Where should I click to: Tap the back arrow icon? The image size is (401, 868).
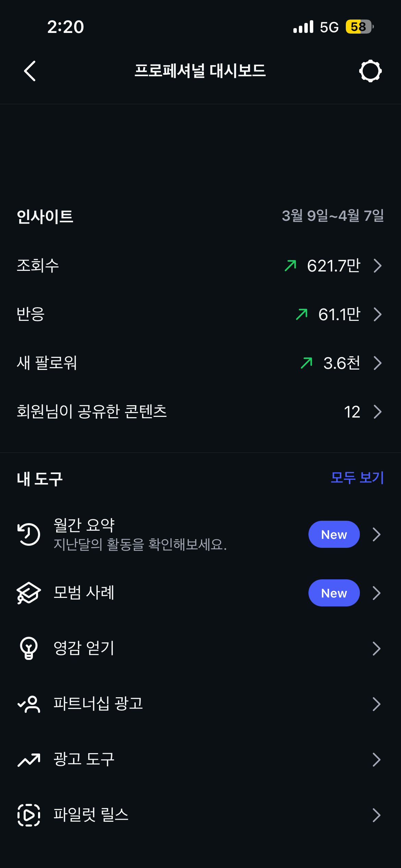[30, 71]
